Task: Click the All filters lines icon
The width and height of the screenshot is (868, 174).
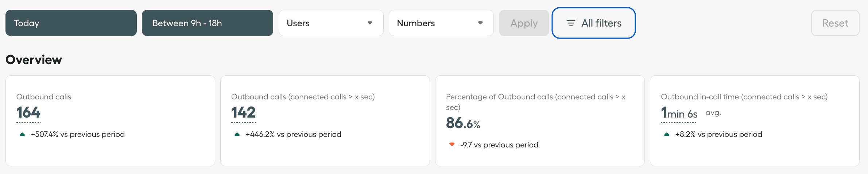Action: tap(571, 23)
